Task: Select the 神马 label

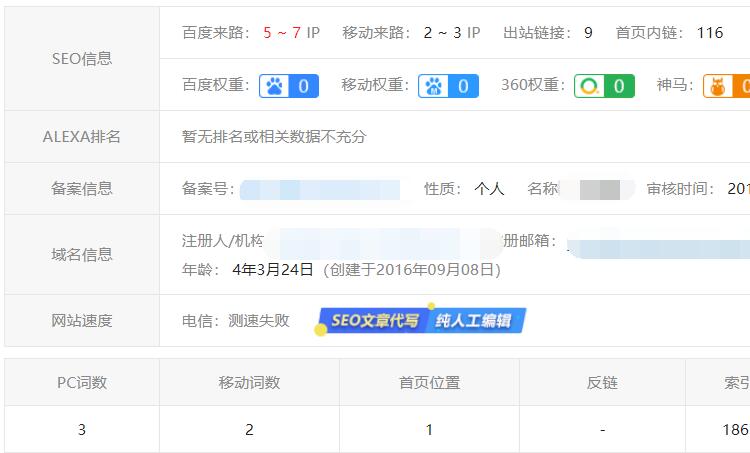Action: [675, 85]
